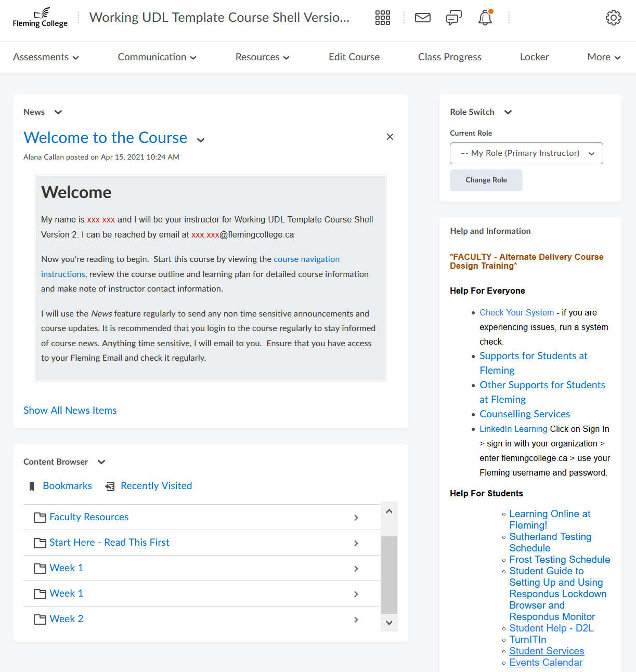
Task: Open Welcome to the Course item actions chevron
Action: coord(201,140)
